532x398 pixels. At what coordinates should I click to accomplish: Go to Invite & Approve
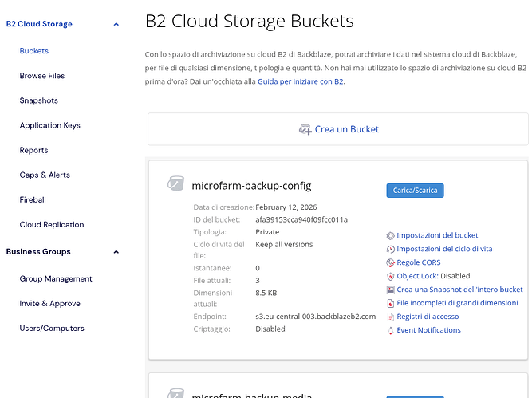(x=50, y=303)
